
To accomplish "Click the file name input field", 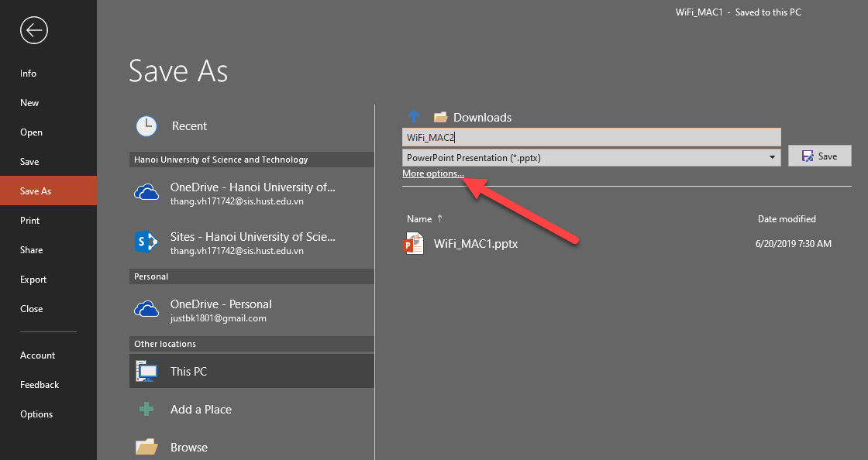I will click(591, 136).
